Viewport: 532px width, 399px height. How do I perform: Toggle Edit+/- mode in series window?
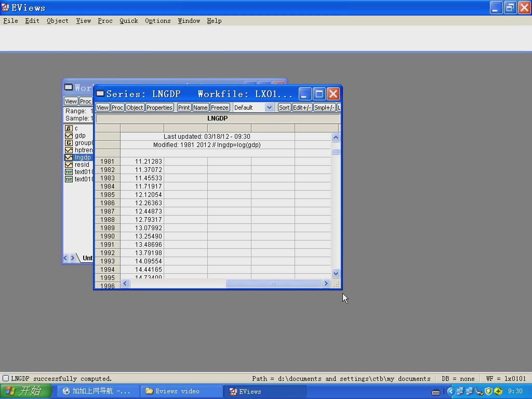tap(302, 108)
